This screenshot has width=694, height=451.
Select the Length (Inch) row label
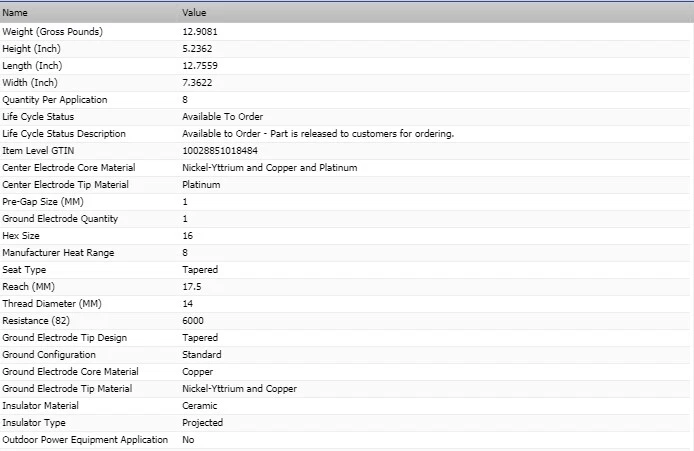(32, 66)
